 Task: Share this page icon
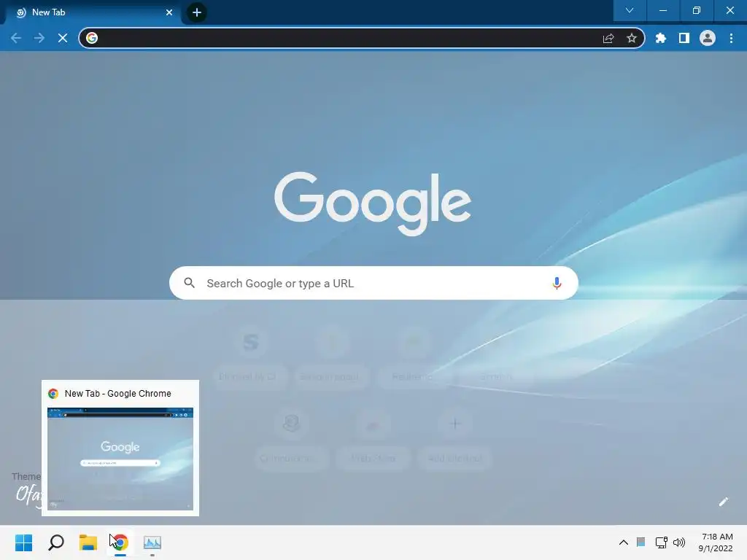click(608, 38)
